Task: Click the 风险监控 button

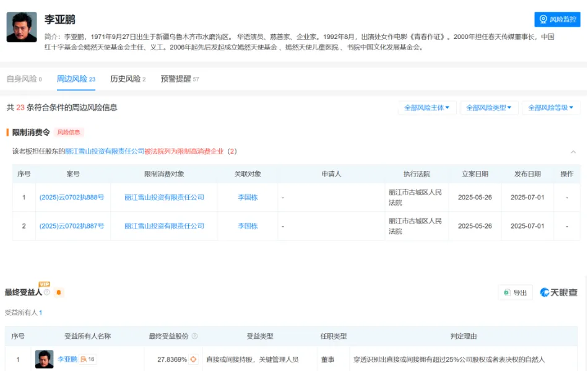Action: tap(557, 19)
